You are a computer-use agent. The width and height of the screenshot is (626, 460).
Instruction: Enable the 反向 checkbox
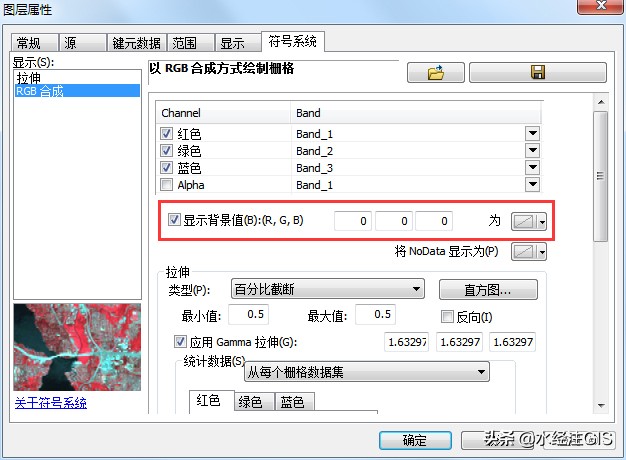coord(447,317)
